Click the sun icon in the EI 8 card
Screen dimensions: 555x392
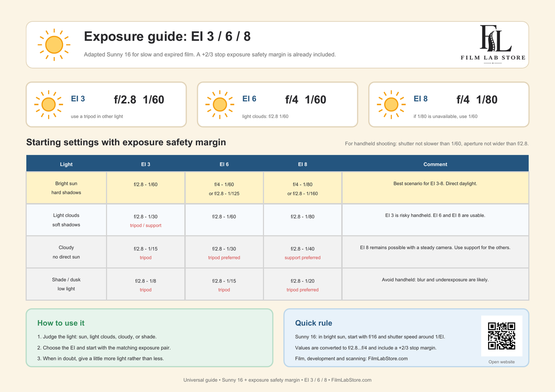(391, 105)
